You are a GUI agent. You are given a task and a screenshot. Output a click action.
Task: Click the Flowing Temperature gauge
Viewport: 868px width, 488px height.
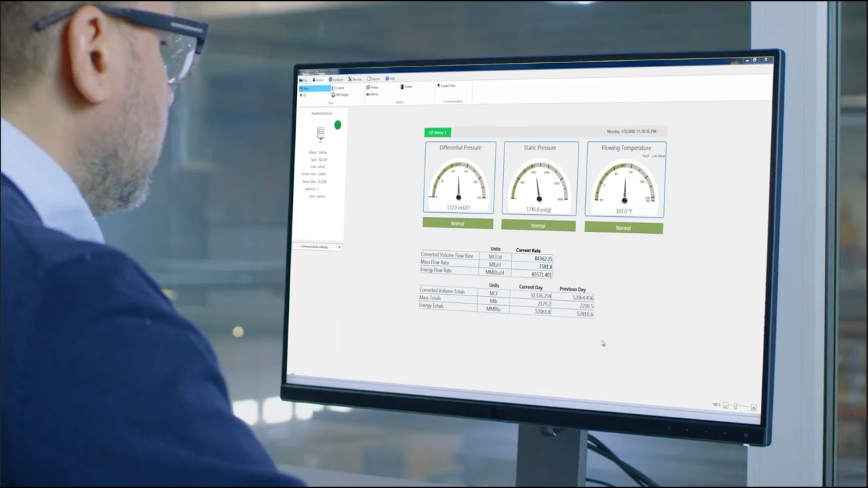pyautogui.click(x=625, y=180)
